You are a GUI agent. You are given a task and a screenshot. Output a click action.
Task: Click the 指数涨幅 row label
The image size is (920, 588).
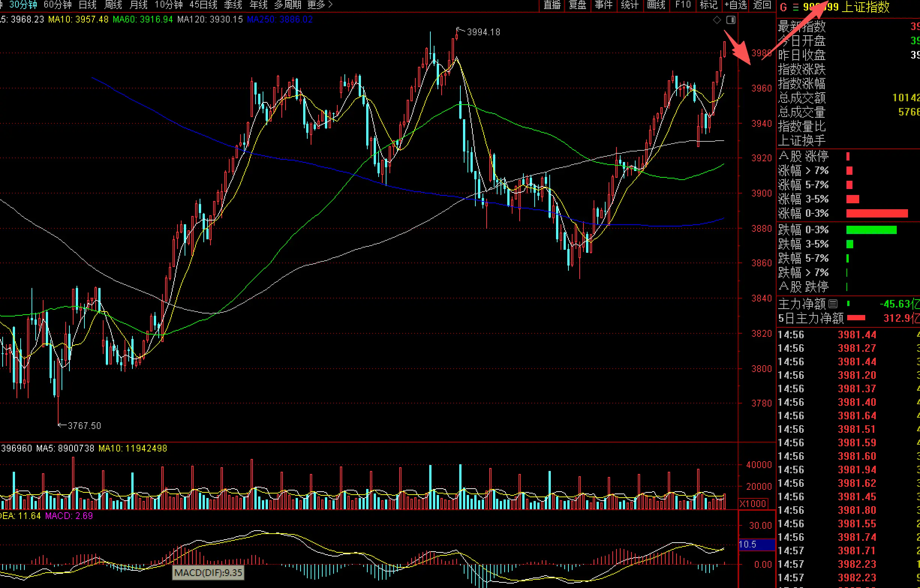802,83
